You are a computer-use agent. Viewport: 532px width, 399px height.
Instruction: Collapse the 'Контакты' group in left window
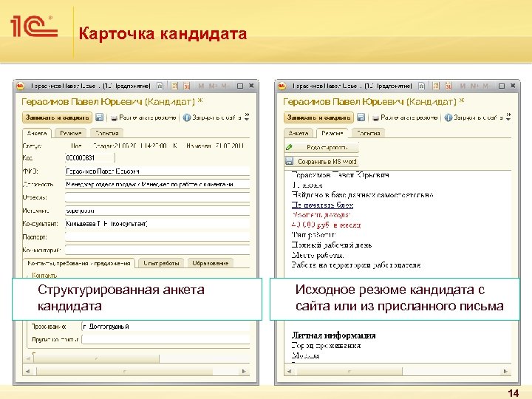pyautogui.click(x=29, y=276)
